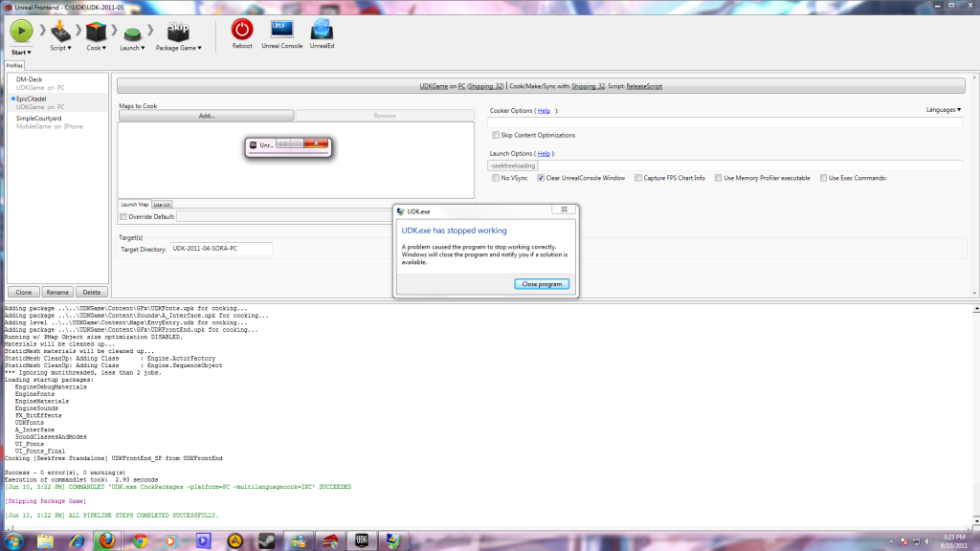This screenshot has width=980, height=551.
Task: Open the Languages dropdown
Action: (943, 110)
